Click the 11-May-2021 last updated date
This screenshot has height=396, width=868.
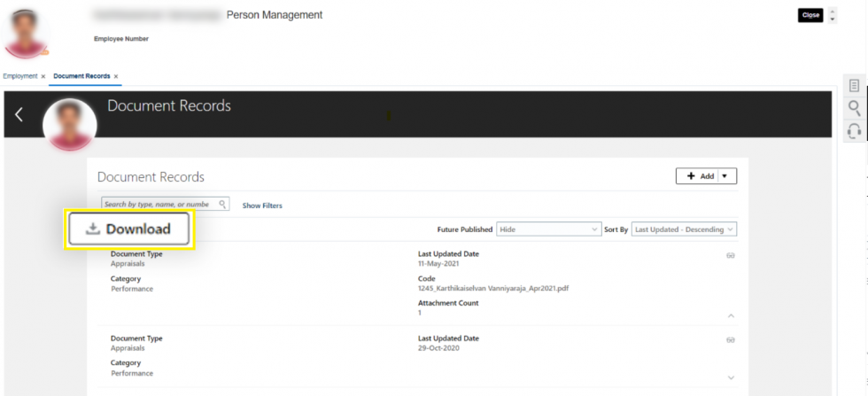[438, 264]
